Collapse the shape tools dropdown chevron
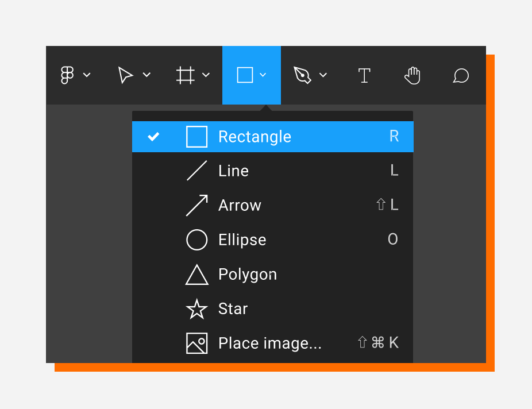The width and height of the screenshot is (532, 409). 263,75
